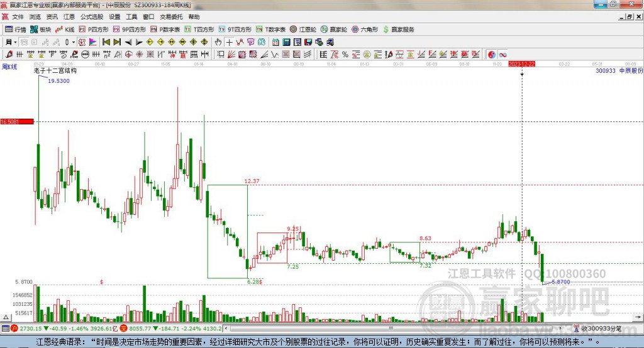Screen dimensions: 644x348
Task: Open the 六角形 hexagon tool
Action: pyautogui.click(x=365, y=30)
